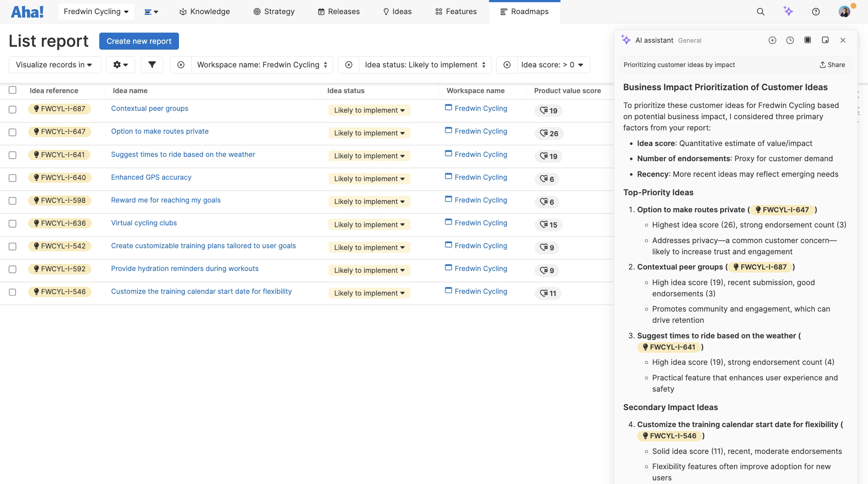Open AI assistant conversation history clock icon

tap(790, 40)
